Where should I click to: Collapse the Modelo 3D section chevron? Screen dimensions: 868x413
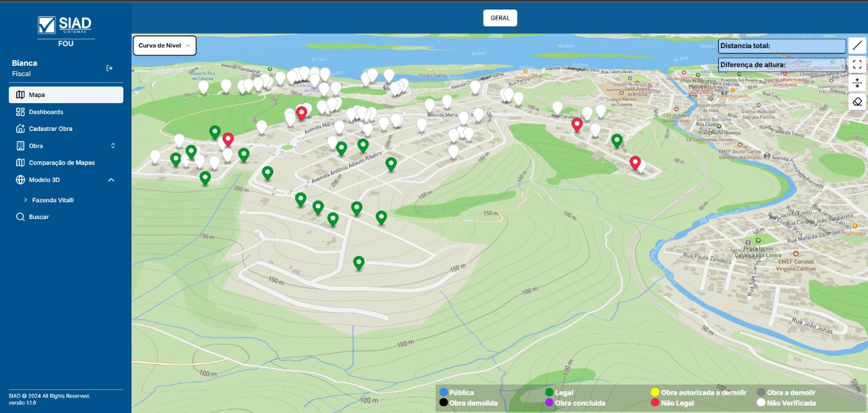(111, 180)
